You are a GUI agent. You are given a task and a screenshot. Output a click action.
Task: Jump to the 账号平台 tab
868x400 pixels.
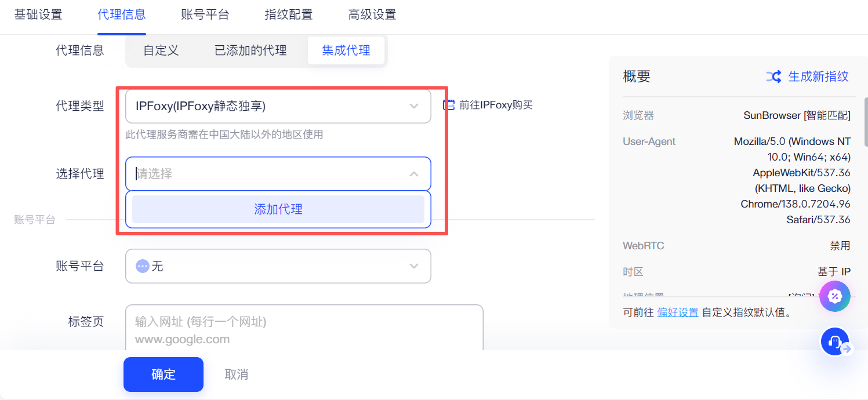[205, 14]
